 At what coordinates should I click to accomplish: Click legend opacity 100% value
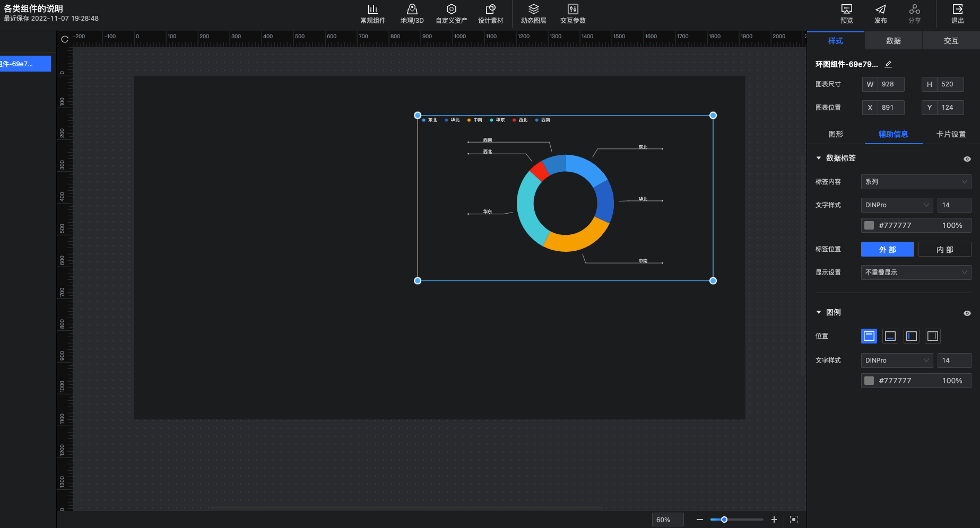[x=952, y=381]
